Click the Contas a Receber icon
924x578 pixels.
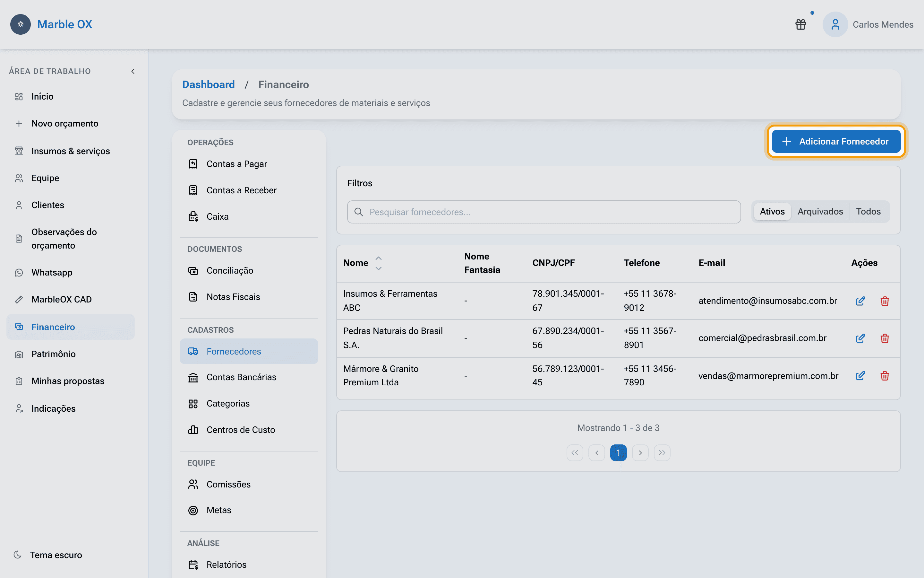click(193, 190)
